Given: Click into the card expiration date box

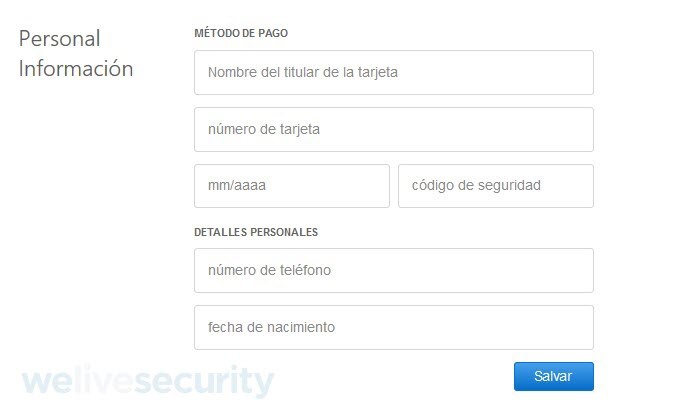Looking at the screenshot, I should [x=291, y=186].
